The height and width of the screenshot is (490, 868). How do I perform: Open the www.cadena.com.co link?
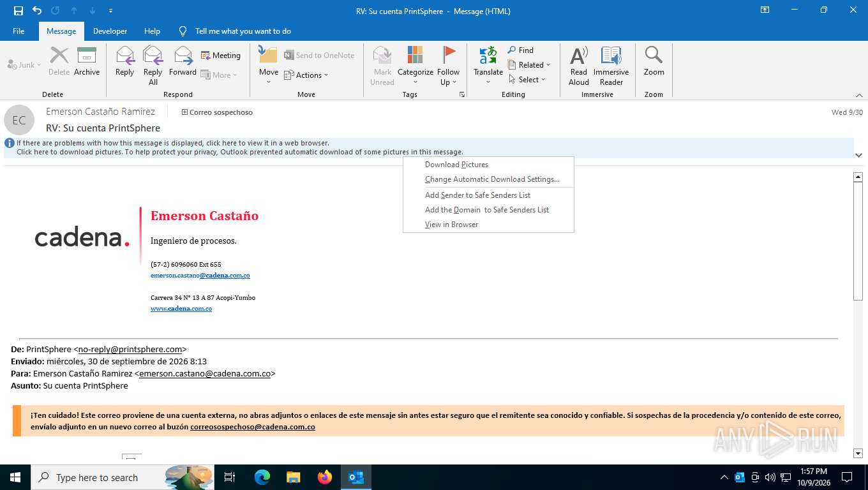pos(181,309)
